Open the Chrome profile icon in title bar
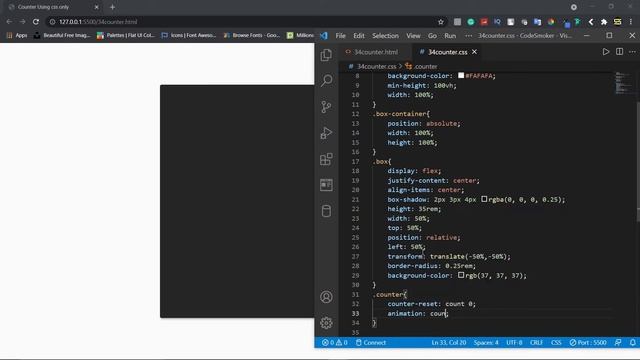This screenshot has width=640, height=360. pos(573,7)
